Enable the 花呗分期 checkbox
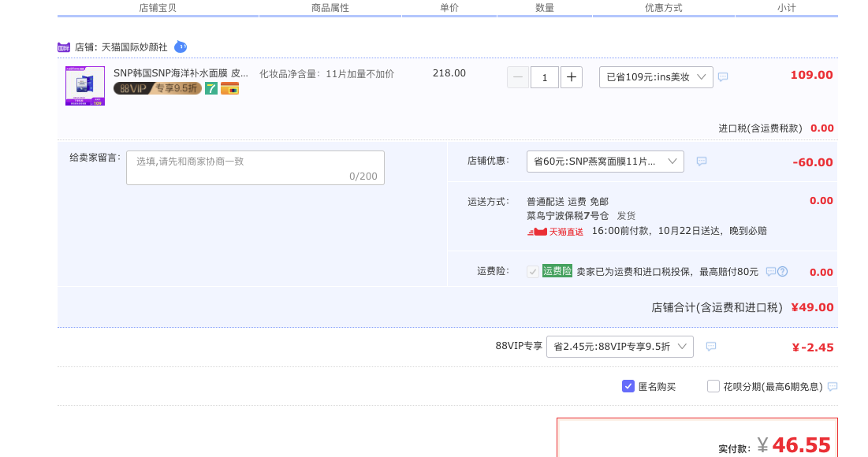This screenshot has width=868, height=457. [x=713, y=386]
